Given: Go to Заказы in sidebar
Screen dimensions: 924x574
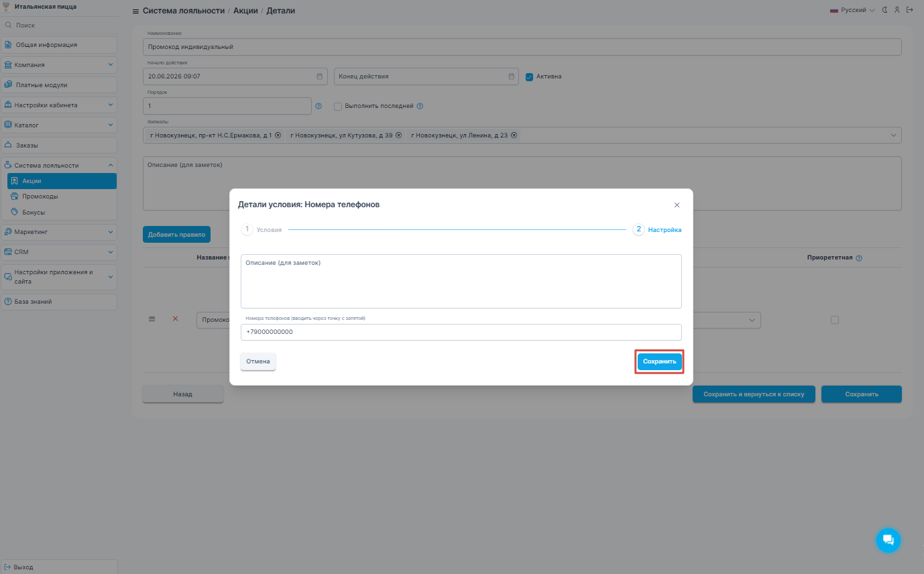Looking at the screenshot, I should click(x=59, y=145).
